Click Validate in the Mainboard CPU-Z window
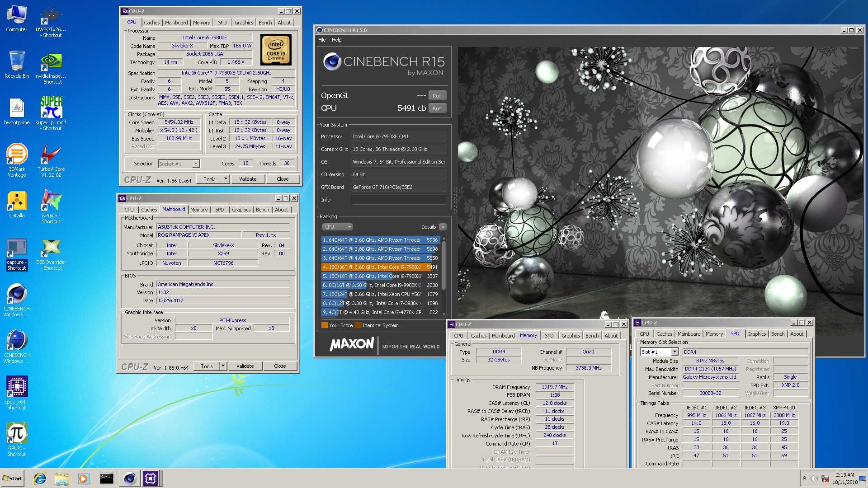 click(245, 366)
